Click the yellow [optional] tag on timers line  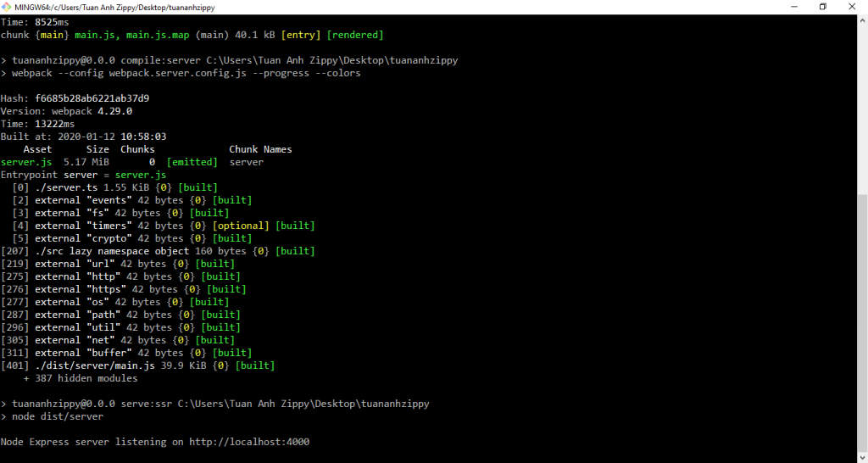coord(241,226)
